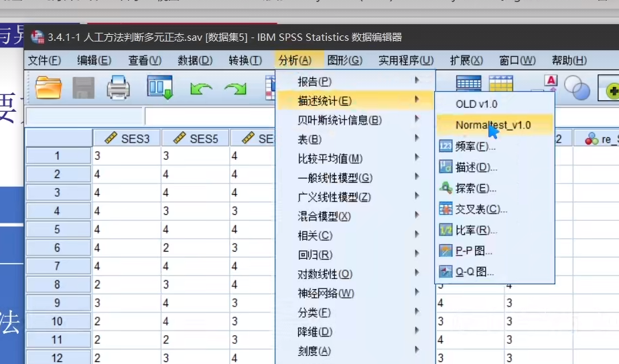Open the 查看(V) menu
Viewport: 619px width, 364px height.
pyautogui.click(x=145, y=60)
